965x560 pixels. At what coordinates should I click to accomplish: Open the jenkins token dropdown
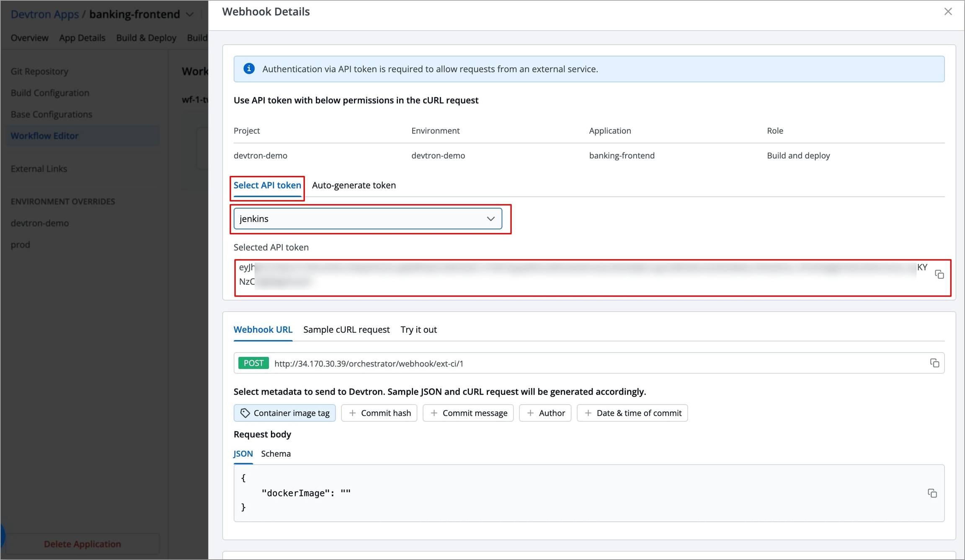point(368,219)
